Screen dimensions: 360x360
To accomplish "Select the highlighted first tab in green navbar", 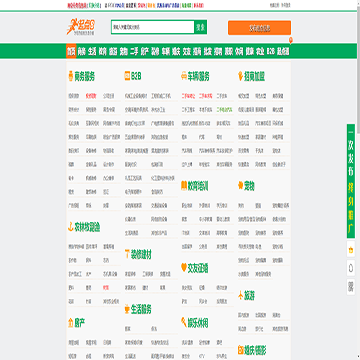I will [x=71, y=51].
